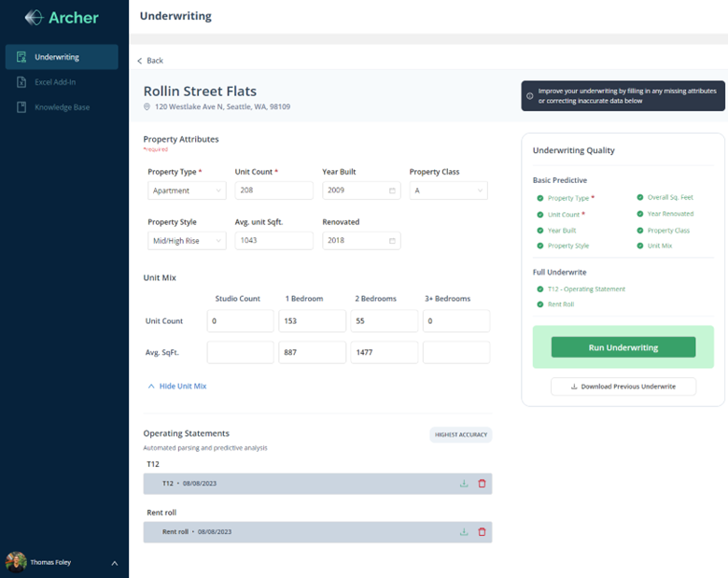Screen dimensions: 728x578
Task: Expand the user menu chevron beside Thomas Foley
Action: click(x=115, y=563)
